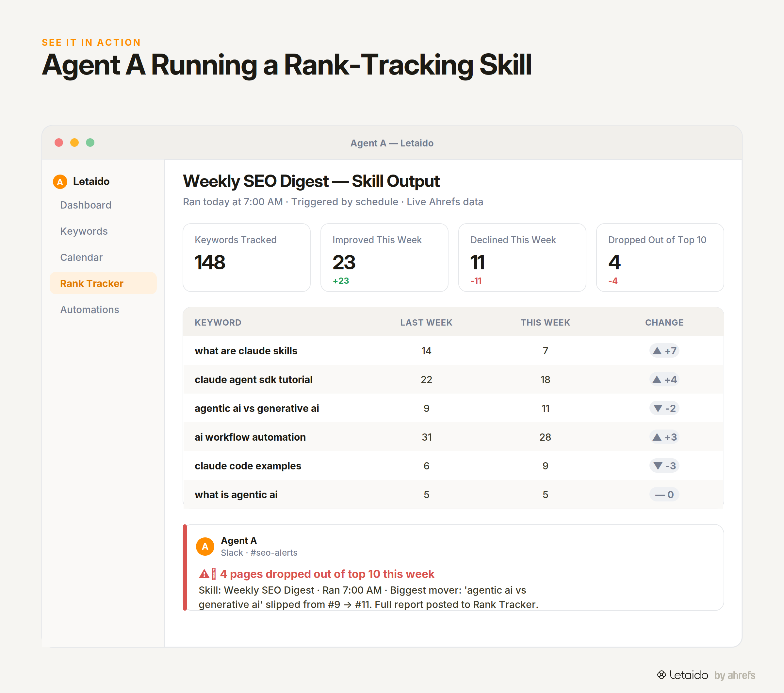The width and height of the screenshot is (784, 693).
Task: Select the Rank Tracker sidebar item
Action: 103,283
